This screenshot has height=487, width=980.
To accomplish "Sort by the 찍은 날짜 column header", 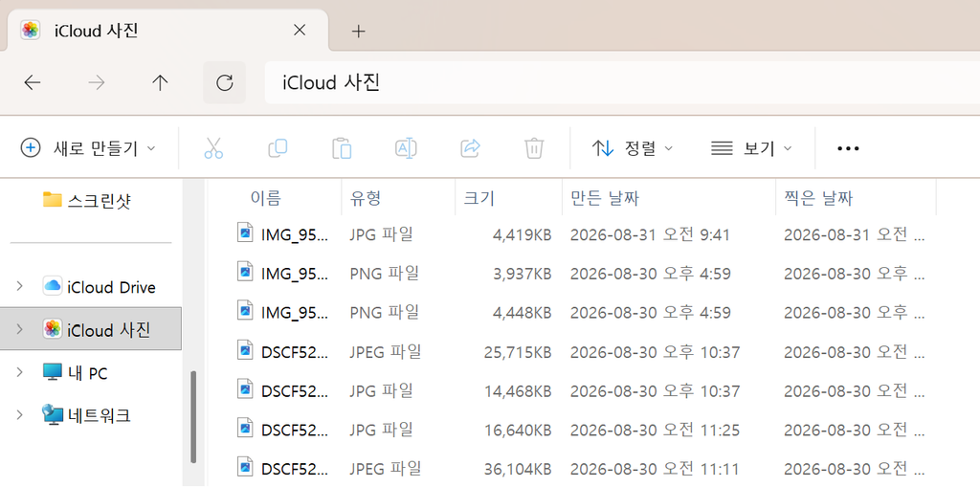I will 856,198.
